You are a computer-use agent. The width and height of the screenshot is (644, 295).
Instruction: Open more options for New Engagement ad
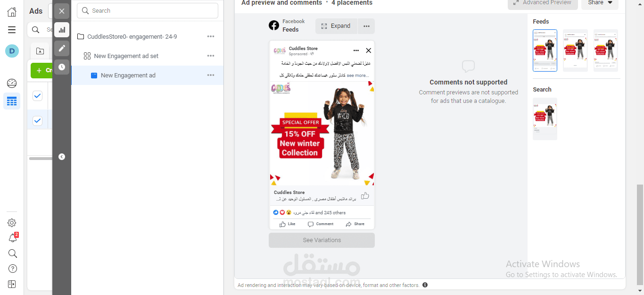coord(211,75)
